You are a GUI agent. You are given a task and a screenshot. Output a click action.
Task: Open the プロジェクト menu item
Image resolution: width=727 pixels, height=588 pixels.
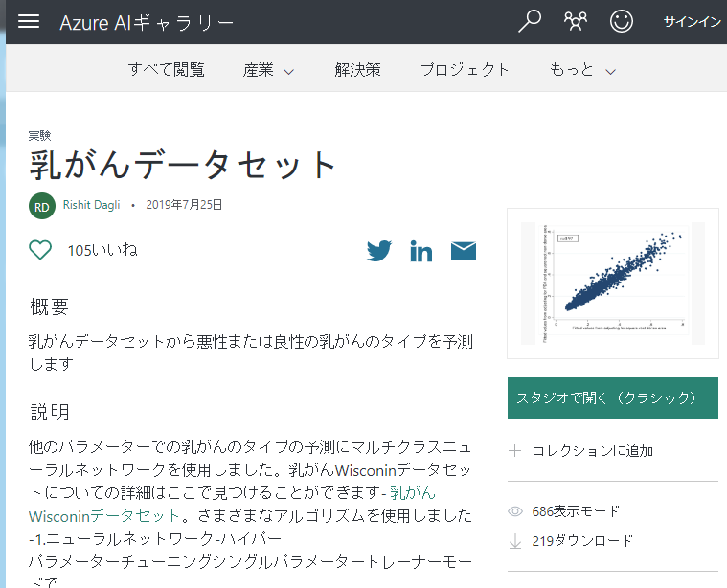click(x=465, y=70)
